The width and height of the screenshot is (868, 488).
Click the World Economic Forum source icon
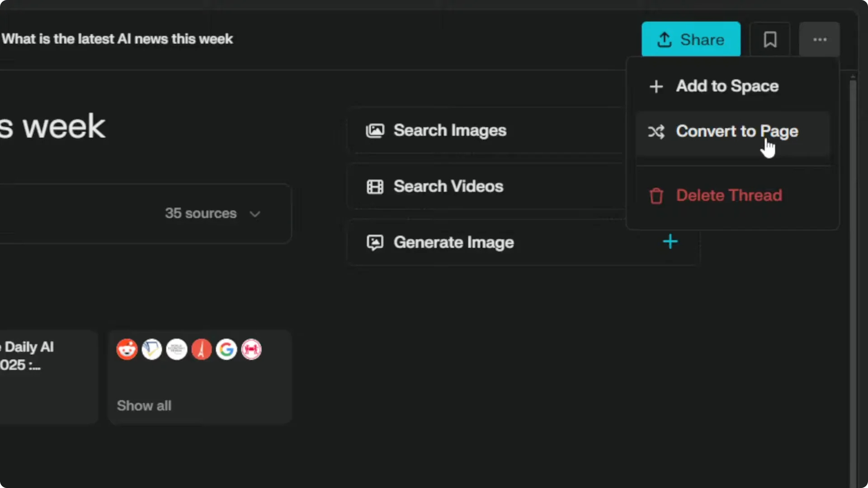click(x=177, y=349)
